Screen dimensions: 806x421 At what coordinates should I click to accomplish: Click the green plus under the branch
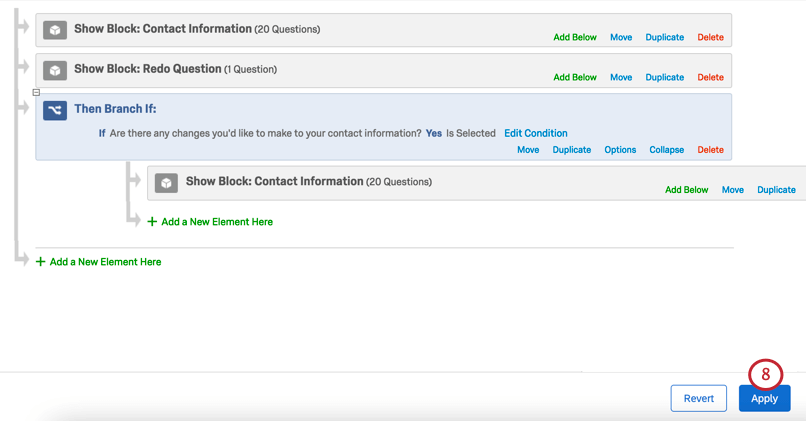pyautogui.click(x=152, y=222)
